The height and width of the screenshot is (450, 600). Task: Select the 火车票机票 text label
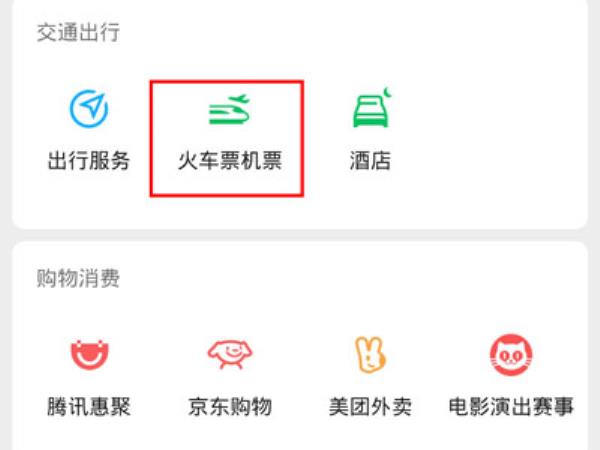tap(230, 160)
